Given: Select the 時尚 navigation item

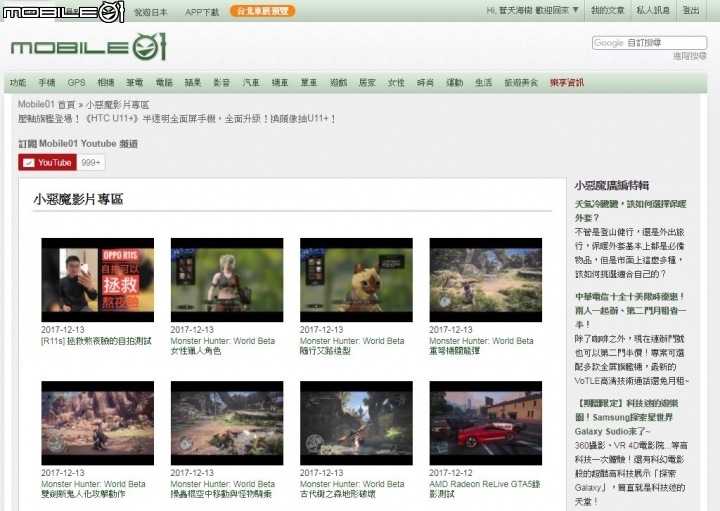Looking at the screenshot, I should pos(425,83).
